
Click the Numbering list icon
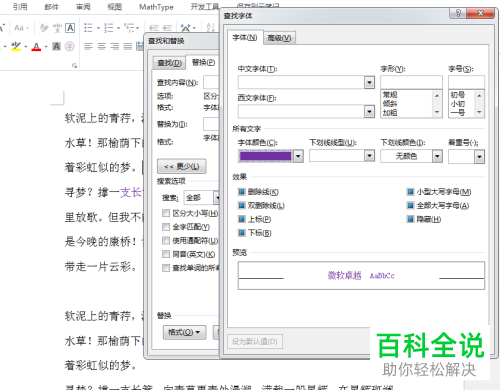coord(109,28)
